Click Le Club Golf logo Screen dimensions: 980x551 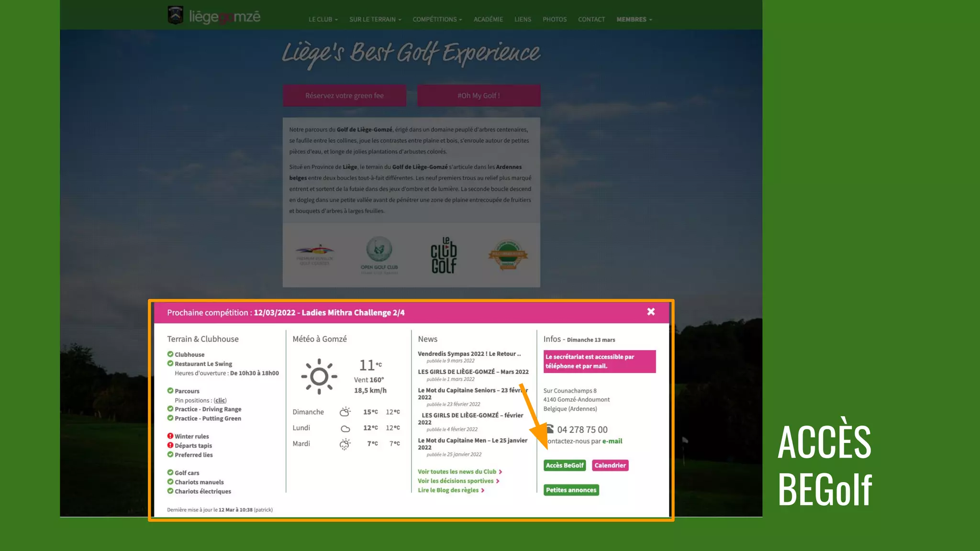444,255
